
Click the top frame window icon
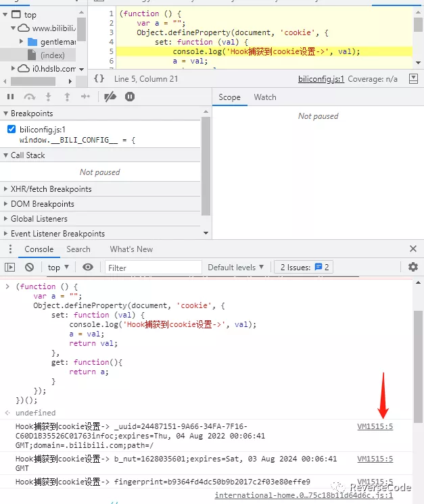[16, 14]
